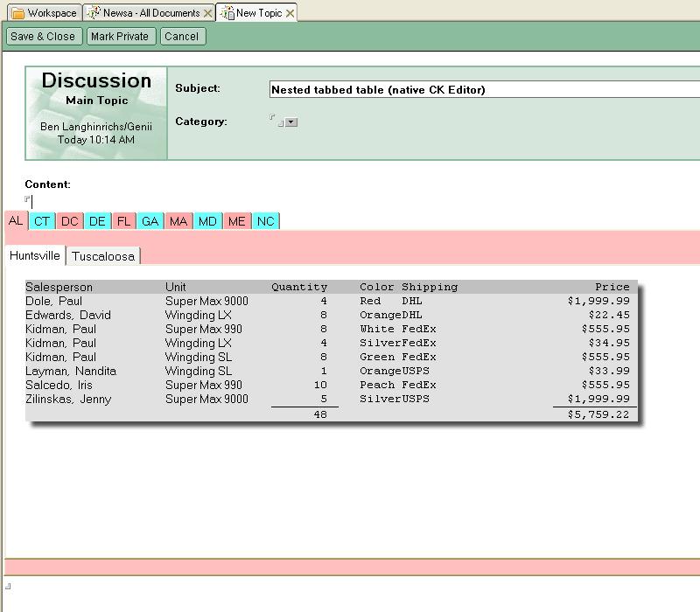The height and width of the screenshot is (612, 700).
Task: Select the GA state tab
Action: pyautogui.click(x=150, y=222)
